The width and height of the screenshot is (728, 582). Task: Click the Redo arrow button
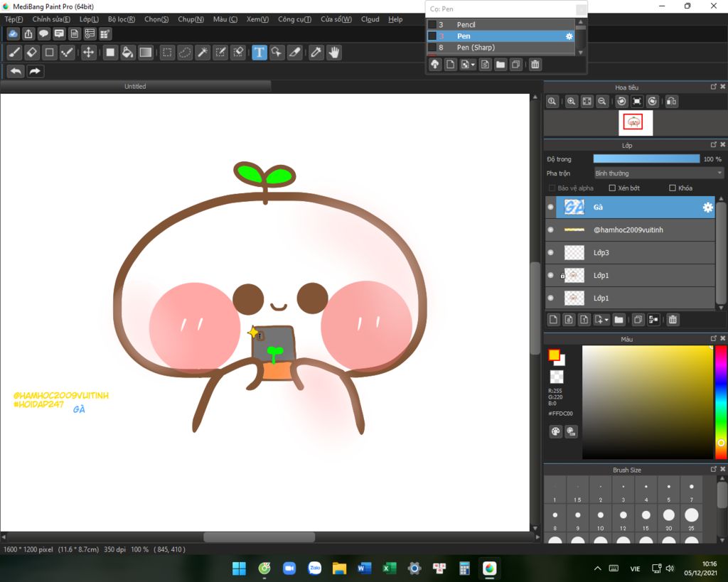point(35,72)
